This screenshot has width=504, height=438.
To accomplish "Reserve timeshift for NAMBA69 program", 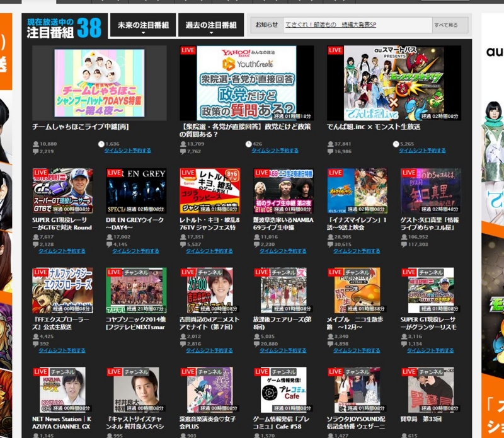I will (x=283, y=251).
